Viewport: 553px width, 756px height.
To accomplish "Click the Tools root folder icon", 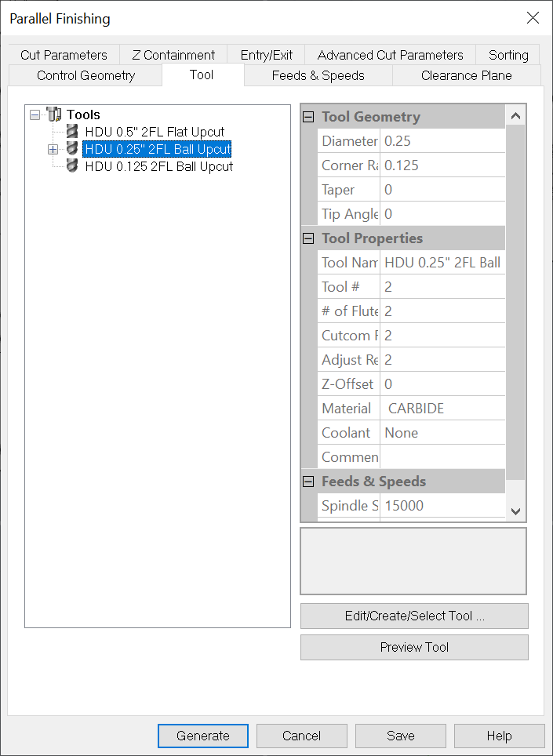I will point(54,114).
